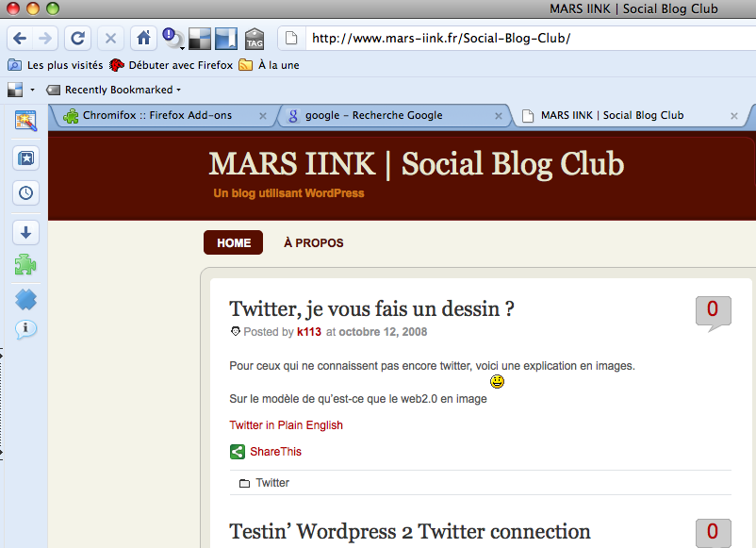Open dropdown arrow beside Delicious icon
The height and width of the screenshot is (548, 756).
point(32,90)
